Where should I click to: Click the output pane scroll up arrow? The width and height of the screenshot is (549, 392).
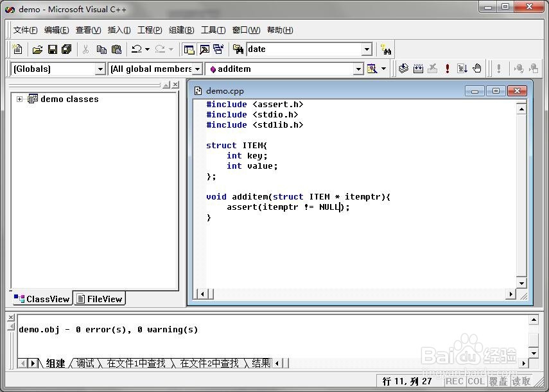(x=534, y=320)
